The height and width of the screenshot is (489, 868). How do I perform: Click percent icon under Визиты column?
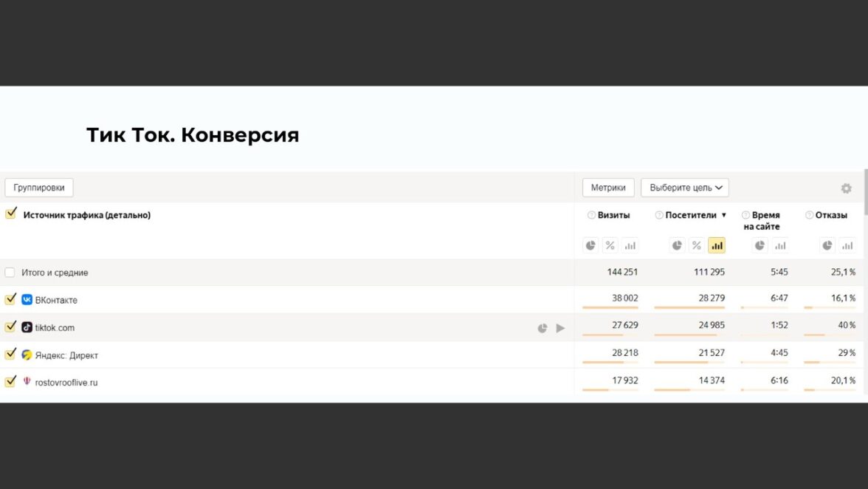[x=610, y=245]
